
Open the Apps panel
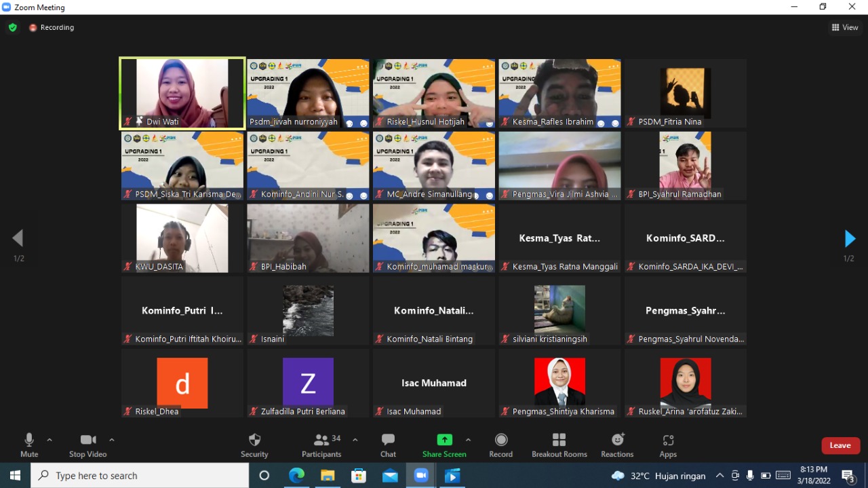(x=668, y=445)
